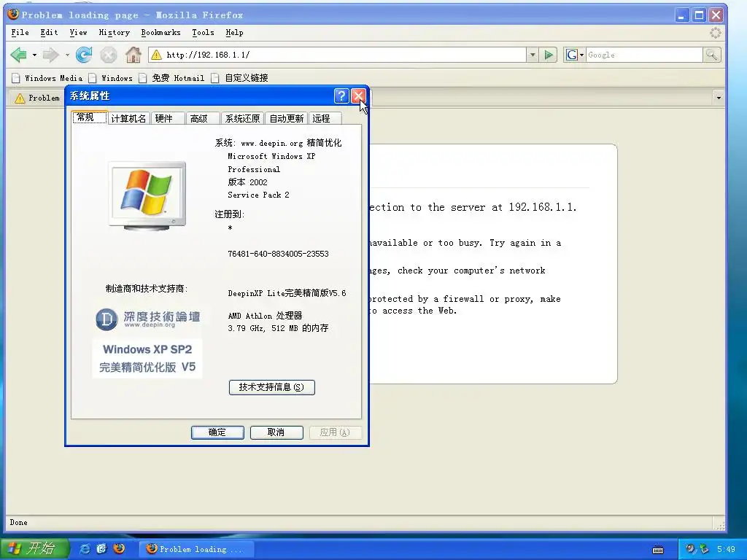Select the 常规 tab
This screenshot has width=747, height=560.
point(90,117)
